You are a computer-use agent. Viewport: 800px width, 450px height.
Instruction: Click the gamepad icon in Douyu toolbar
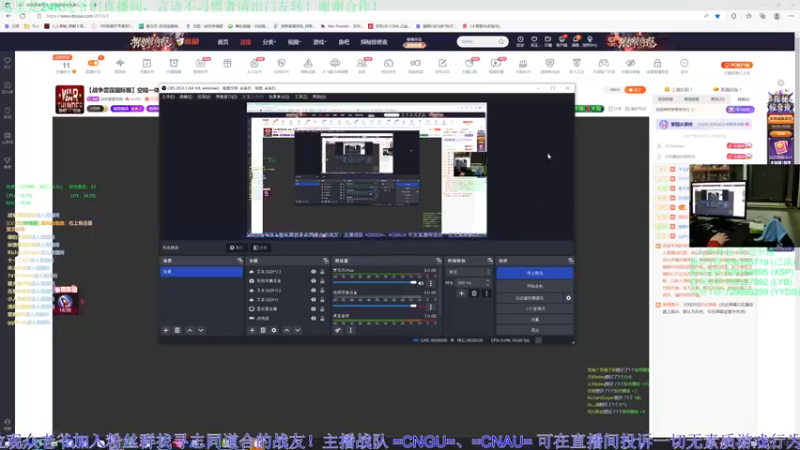tap(604, 63)
